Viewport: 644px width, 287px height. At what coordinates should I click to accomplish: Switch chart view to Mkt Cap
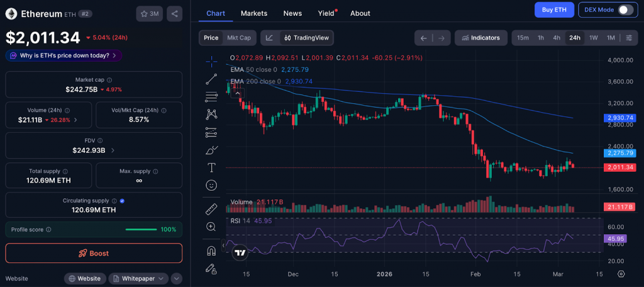tap(239, 38)
